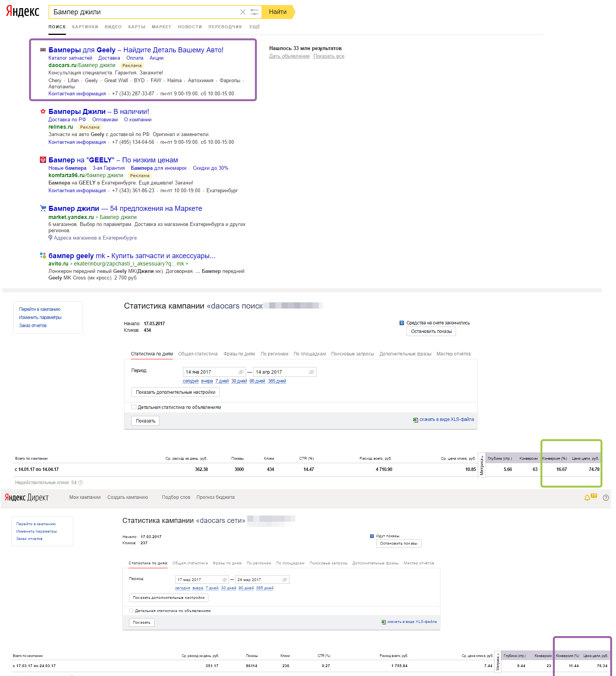Switch to the ВИДЕО search tab
Image resolution: width=616 pixels, height=676 pixels.
click(x=113, y=27)
